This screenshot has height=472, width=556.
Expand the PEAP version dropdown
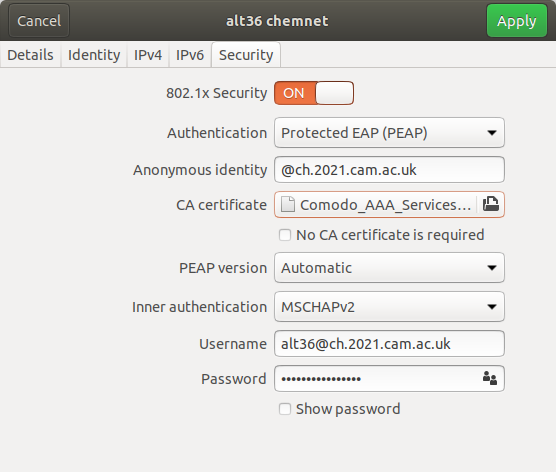(389, 268)
